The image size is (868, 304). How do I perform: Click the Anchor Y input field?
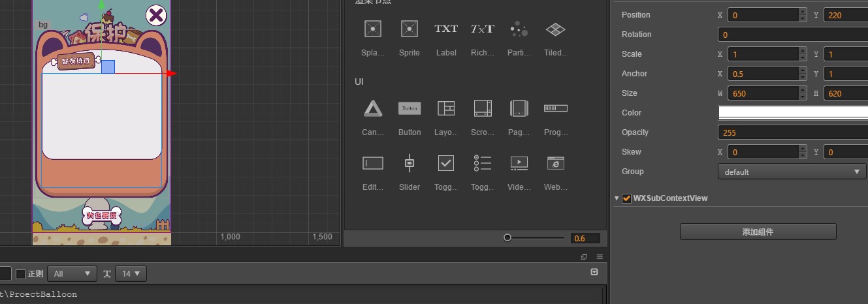coord(846,74)
